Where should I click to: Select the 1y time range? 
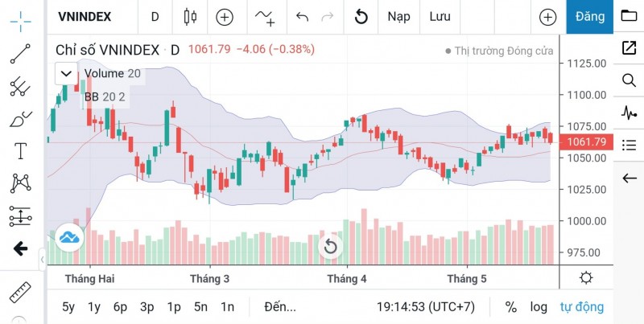[x=94, y=306]
